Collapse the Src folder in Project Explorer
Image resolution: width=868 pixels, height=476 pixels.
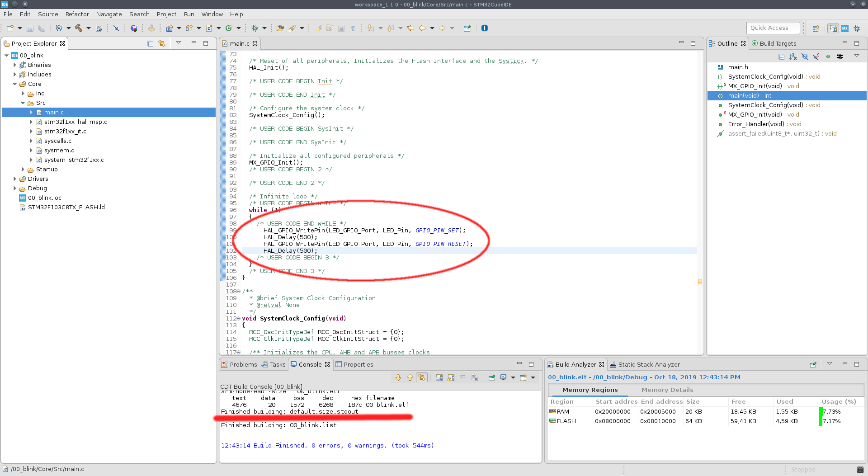[x=23, y=103]
